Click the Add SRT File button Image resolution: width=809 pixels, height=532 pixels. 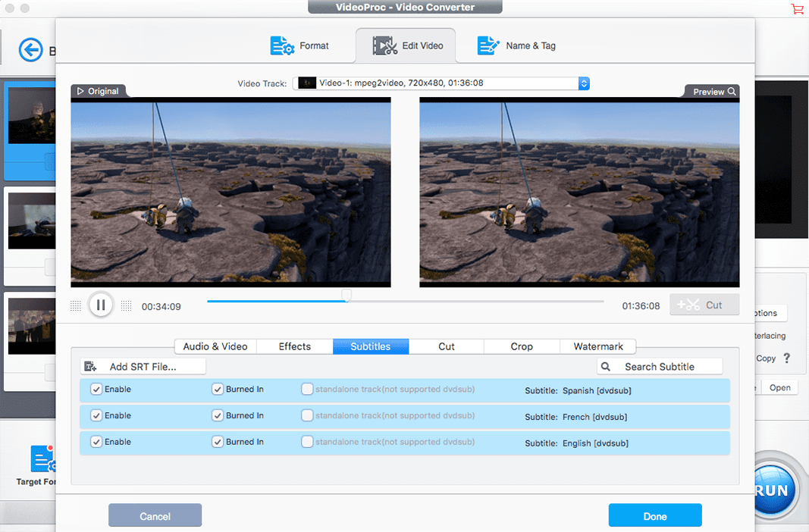pyautogui.click(x=143, y=367)
